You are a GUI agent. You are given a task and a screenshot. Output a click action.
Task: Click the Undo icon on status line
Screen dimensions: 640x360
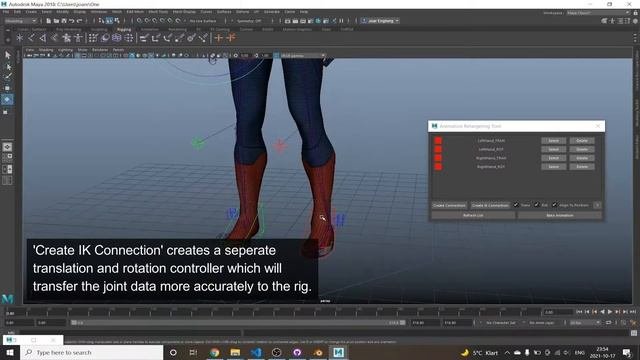(x=71, y=21)
